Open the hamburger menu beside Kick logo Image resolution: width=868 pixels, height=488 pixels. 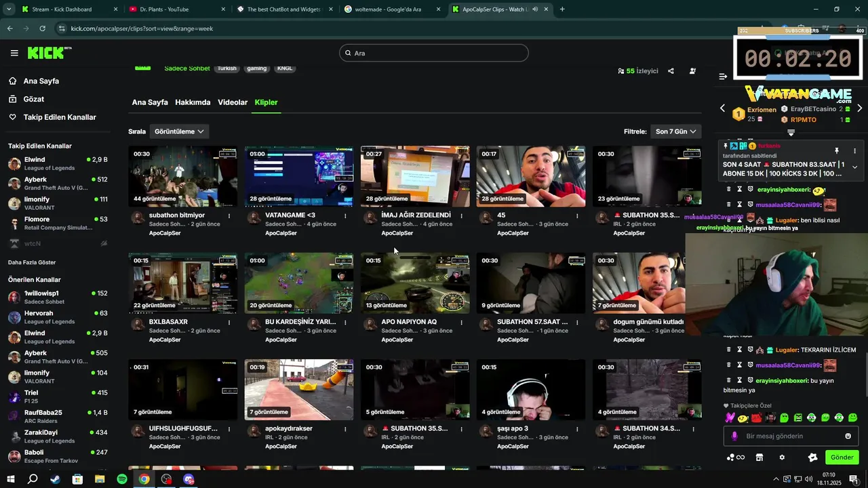[14, 53]
